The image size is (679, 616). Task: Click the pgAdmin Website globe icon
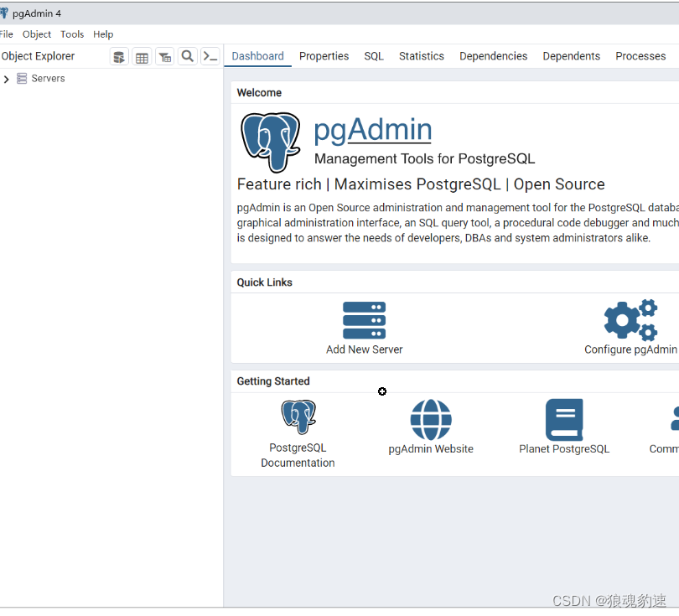(x=430, y=420)
